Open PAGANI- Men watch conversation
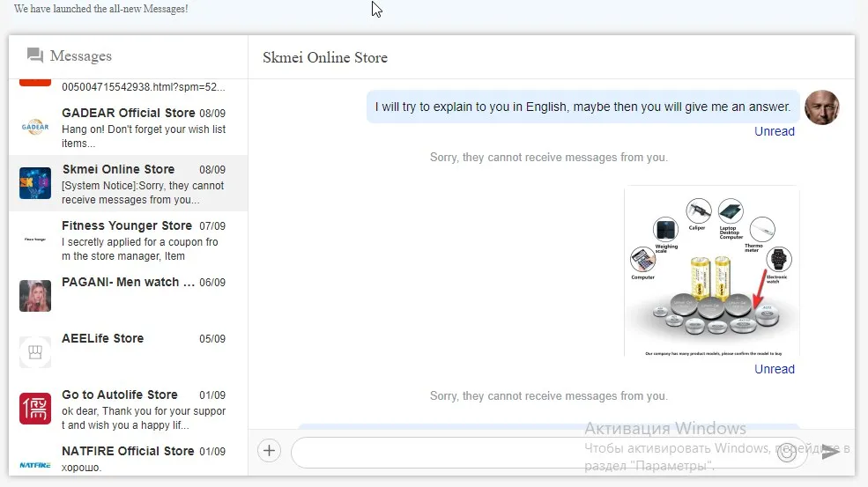 tap(128, 296)
